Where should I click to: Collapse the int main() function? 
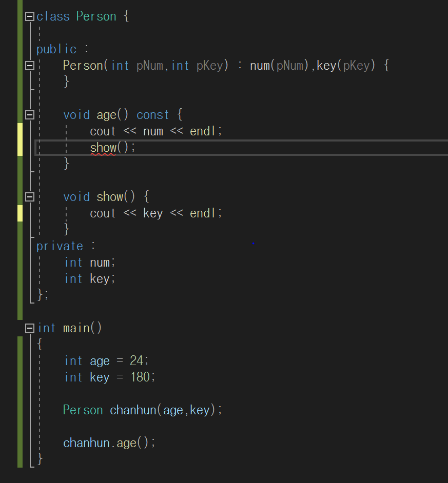pos(30,328)
